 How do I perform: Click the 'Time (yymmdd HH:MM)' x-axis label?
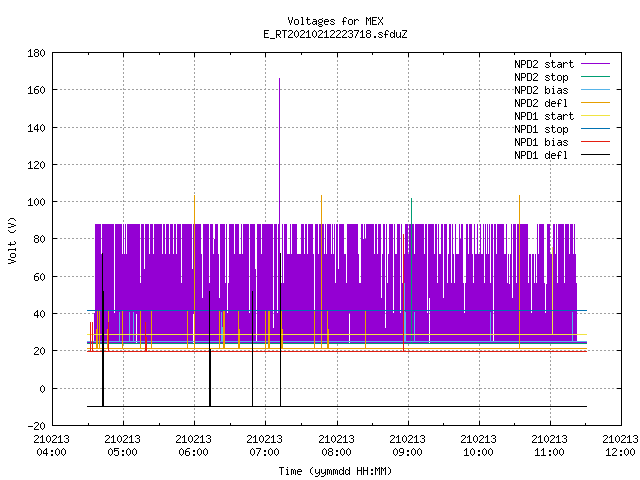pos(335,471)
